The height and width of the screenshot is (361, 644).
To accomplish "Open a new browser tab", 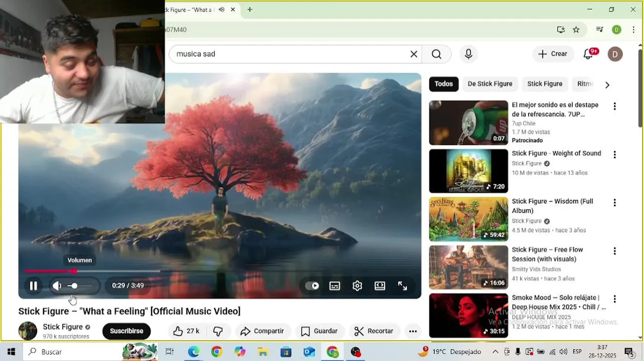I will tap(250, 10).
